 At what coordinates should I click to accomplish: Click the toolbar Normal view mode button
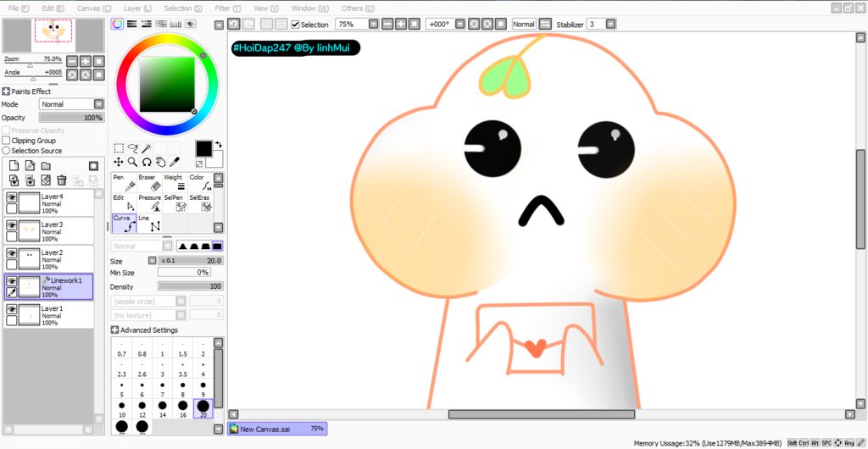click(524, 25)
